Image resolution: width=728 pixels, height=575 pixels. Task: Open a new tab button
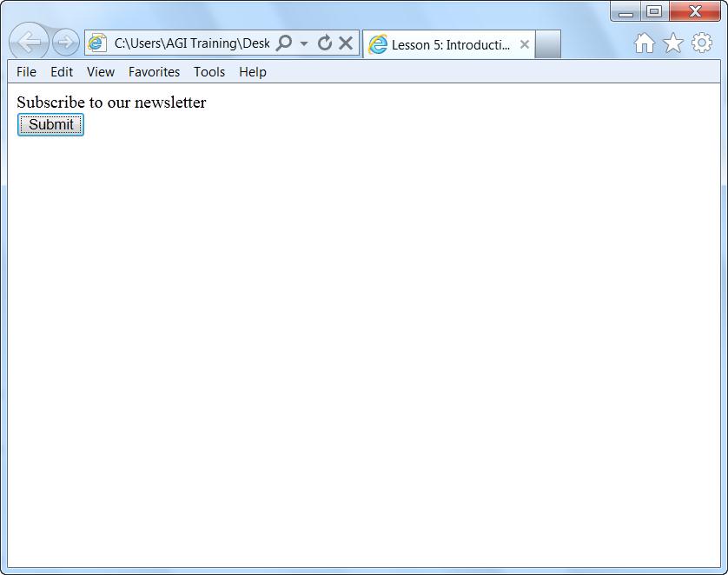click(x=548, y=44)
